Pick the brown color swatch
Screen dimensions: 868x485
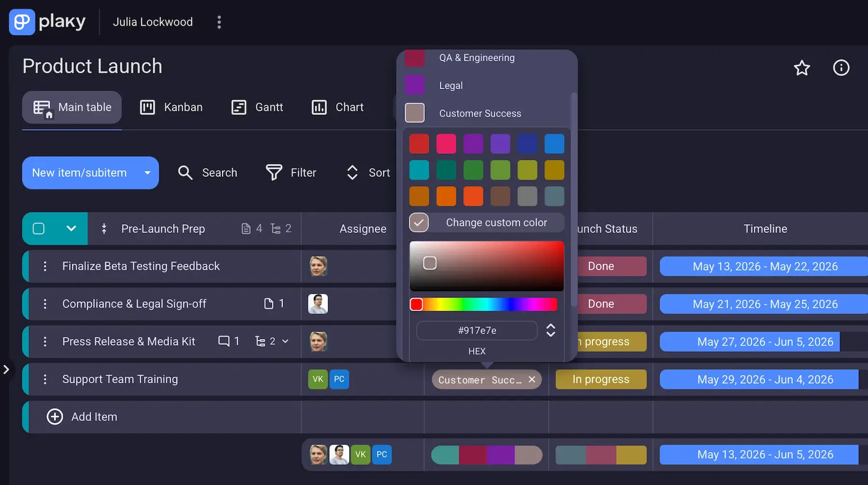click(500, 196)
